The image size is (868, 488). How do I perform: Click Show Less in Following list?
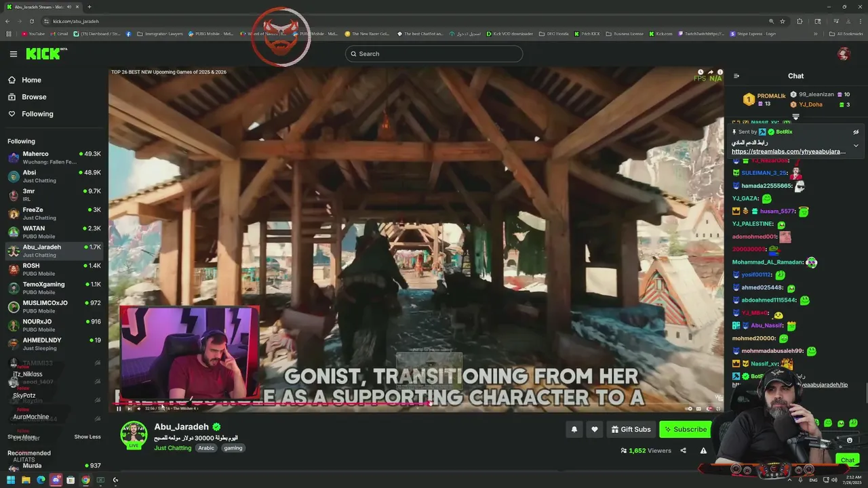point(87,436)
